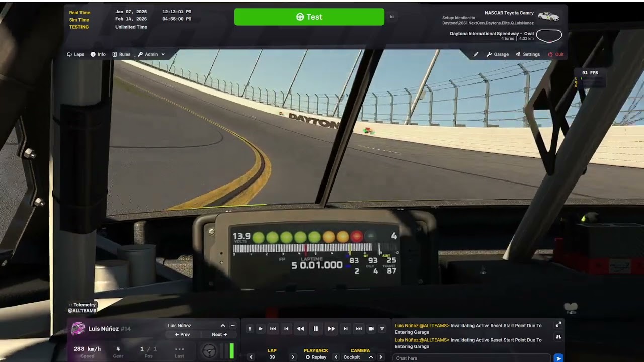Open the Laps tab
Viewport: 644px width, 362px height.
[x=75, y=54]
